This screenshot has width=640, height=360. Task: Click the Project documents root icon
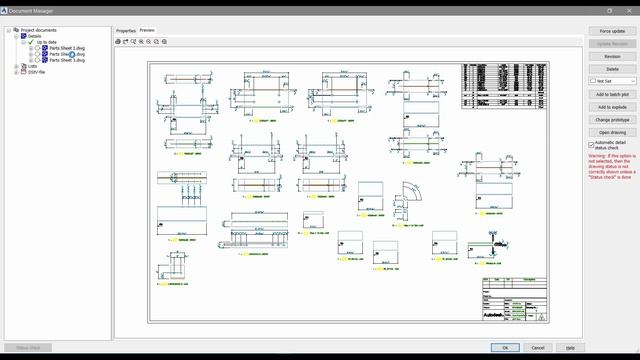pos(16,30)
